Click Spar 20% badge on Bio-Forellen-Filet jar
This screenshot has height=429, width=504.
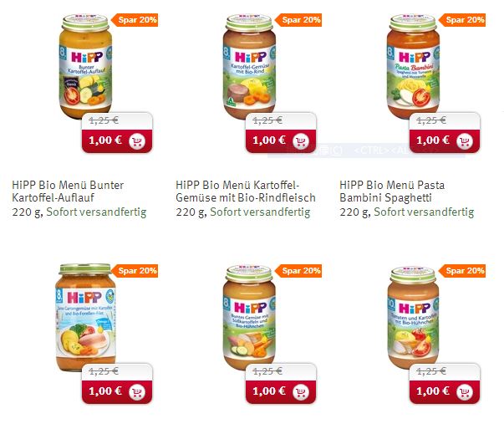[135, 271]
